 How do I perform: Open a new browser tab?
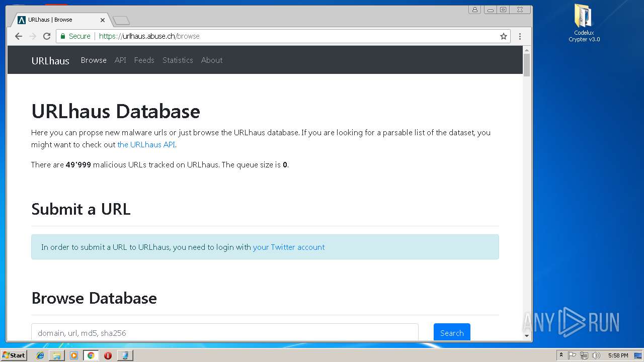(121, 20)
